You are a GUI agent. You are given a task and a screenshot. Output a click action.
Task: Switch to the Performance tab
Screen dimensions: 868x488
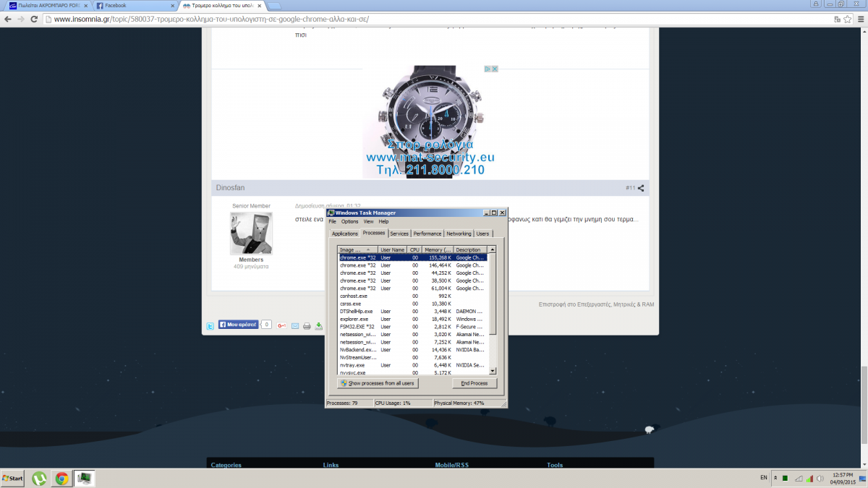tap(427, 234)
